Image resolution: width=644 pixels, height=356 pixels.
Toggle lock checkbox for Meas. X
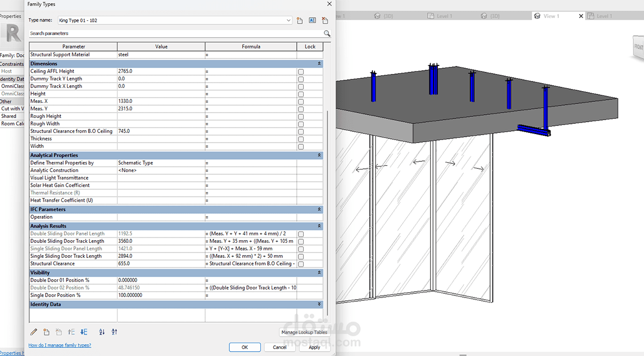point(301,101)
